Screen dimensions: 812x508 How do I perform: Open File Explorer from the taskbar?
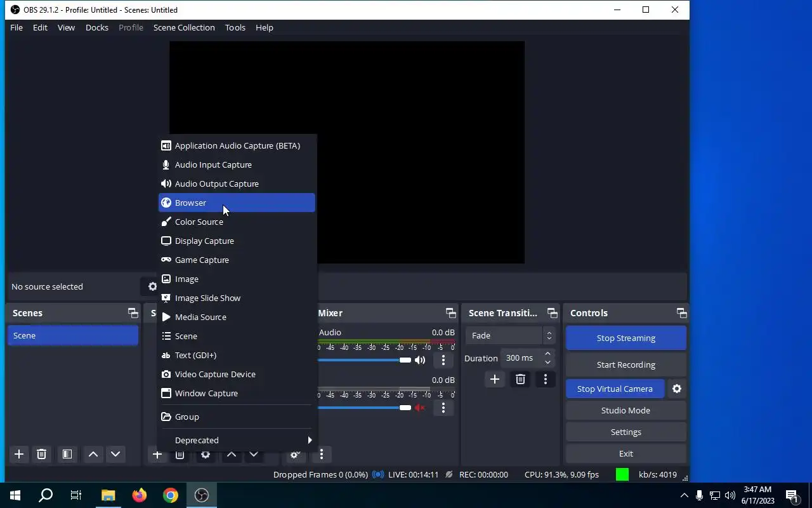pyautogui.click(x=108, y=495)
